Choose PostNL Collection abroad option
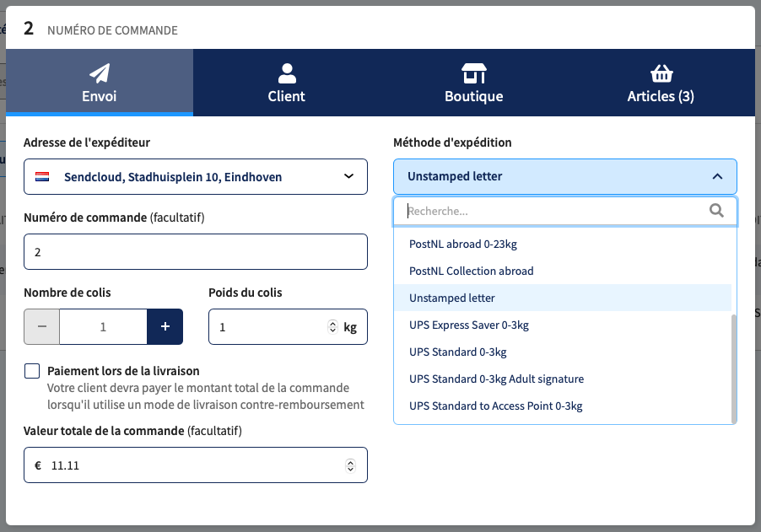Screen dimensions: 761x532 pos(563,271)
